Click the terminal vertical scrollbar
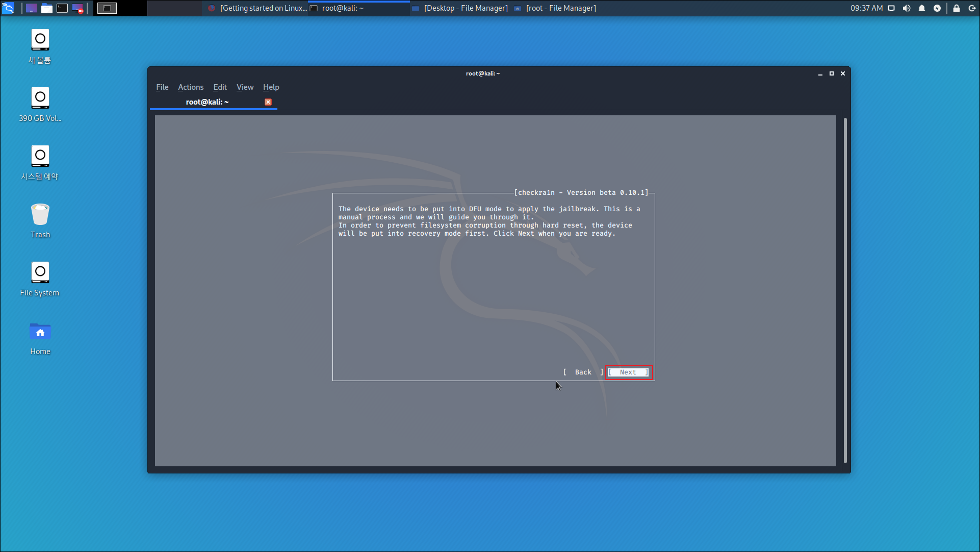The height and width of the screenshot is (552, 980). [845, 290]
